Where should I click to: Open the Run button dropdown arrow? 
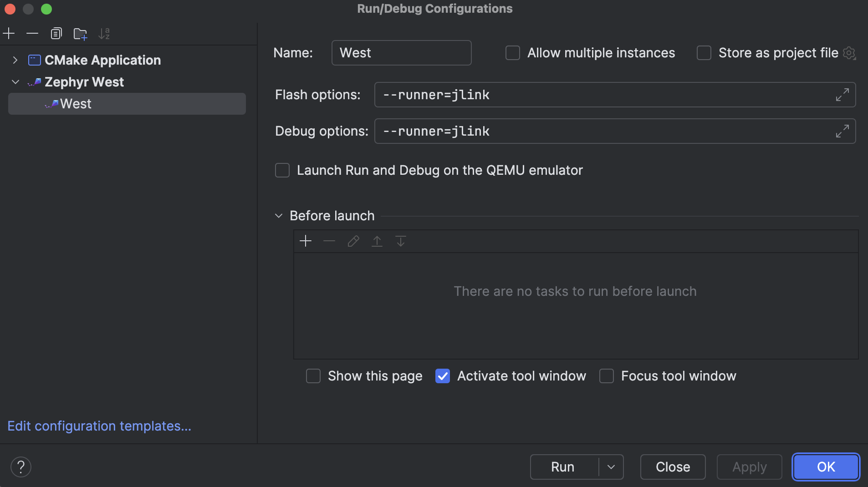pos(611,467)
